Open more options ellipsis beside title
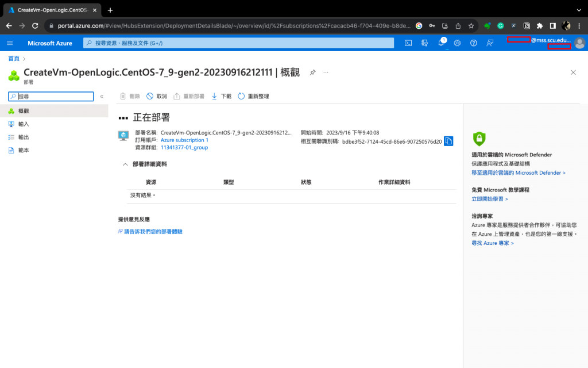The image size is (588, 368). [x=326, y=72]
